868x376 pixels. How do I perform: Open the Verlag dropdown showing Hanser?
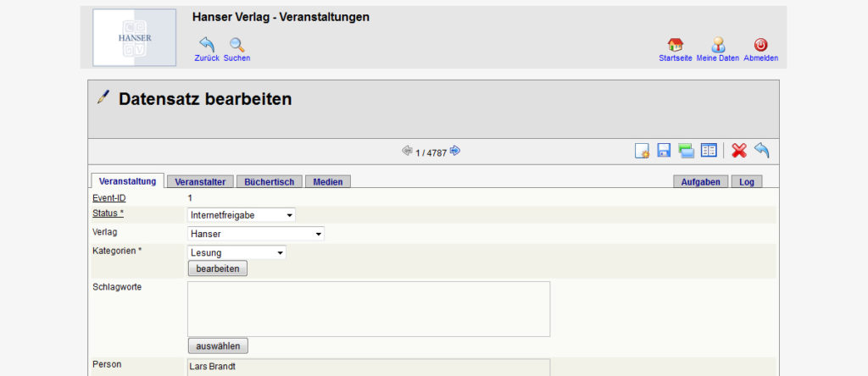click(255, 234)
